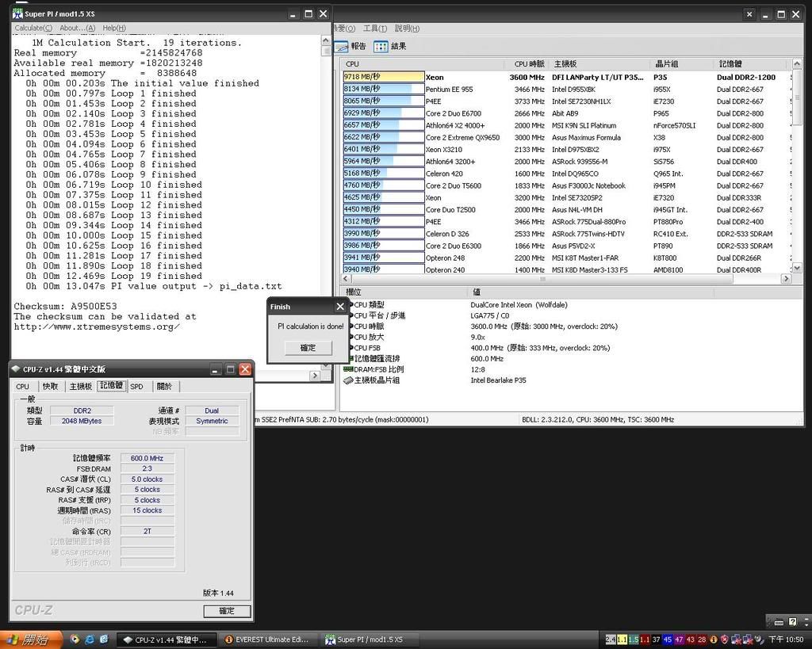Switch to the 快取 tab in CPU-Z
The width and height of the screenshot is (812, 649).
click(x=51, y=387)
